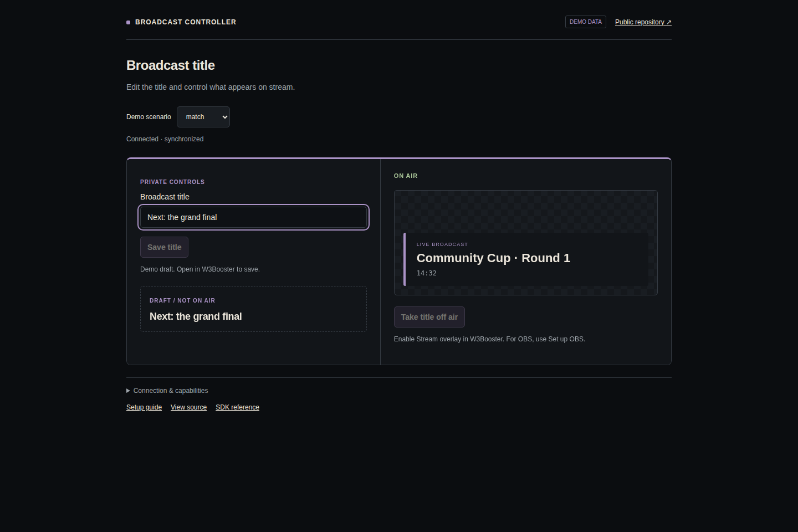This screenshot has height=532, width=798.
Task: Expand Connection & capabilities section
Action: pyautogui.click(x=167, y=391)
